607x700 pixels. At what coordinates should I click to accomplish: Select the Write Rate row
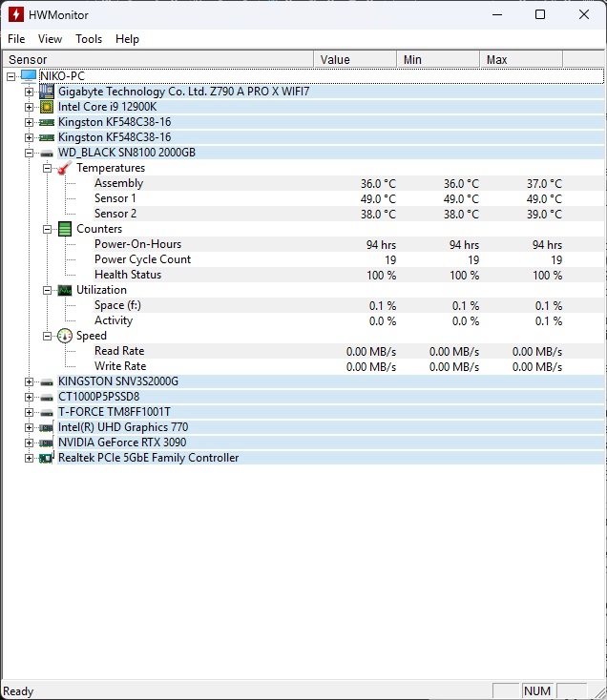click(349, 366)
